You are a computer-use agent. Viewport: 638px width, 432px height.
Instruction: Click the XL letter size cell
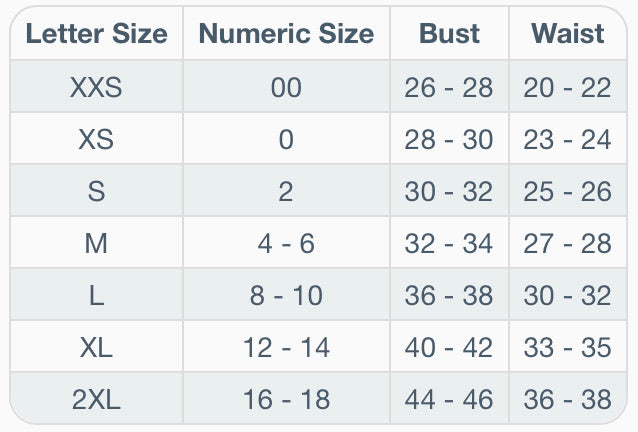96,347
